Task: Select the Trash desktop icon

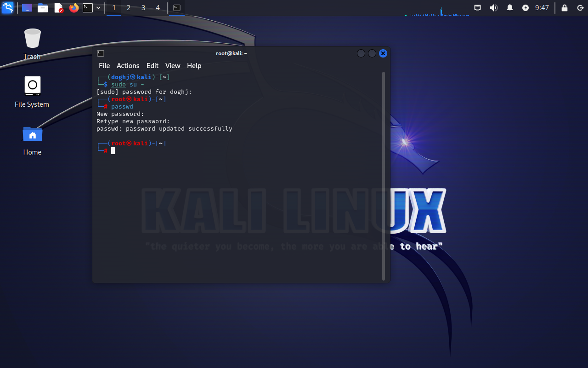Action: point(32,44)
